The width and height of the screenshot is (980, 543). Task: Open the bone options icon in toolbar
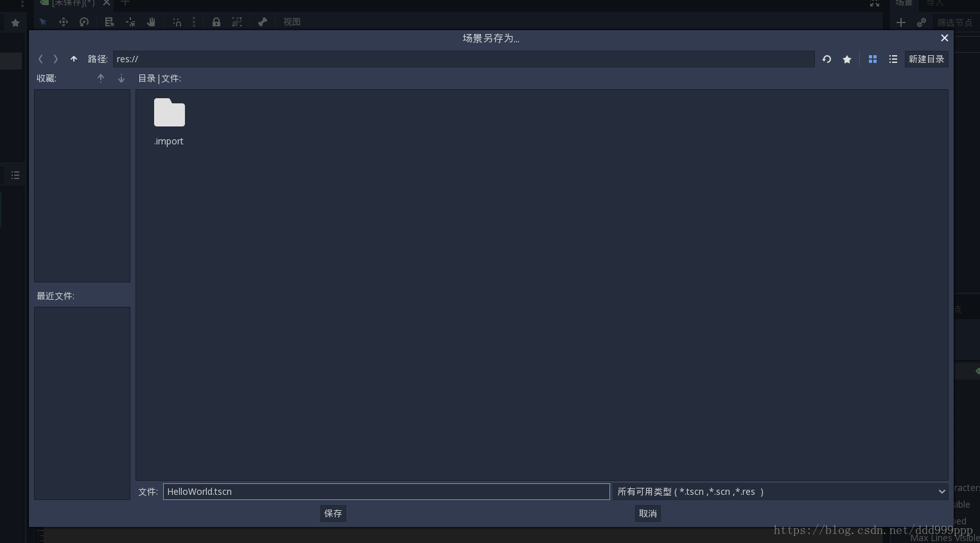[x=263, y=22]
